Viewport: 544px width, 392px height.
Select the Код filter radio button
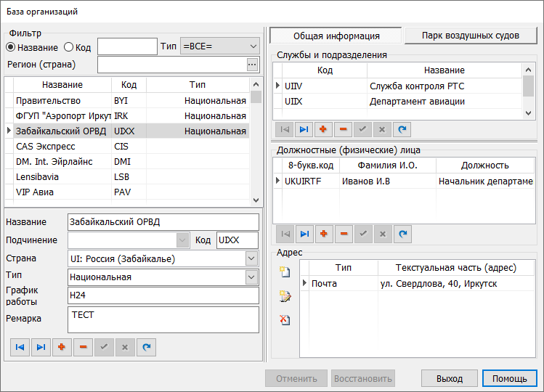(x=69, y=47)
